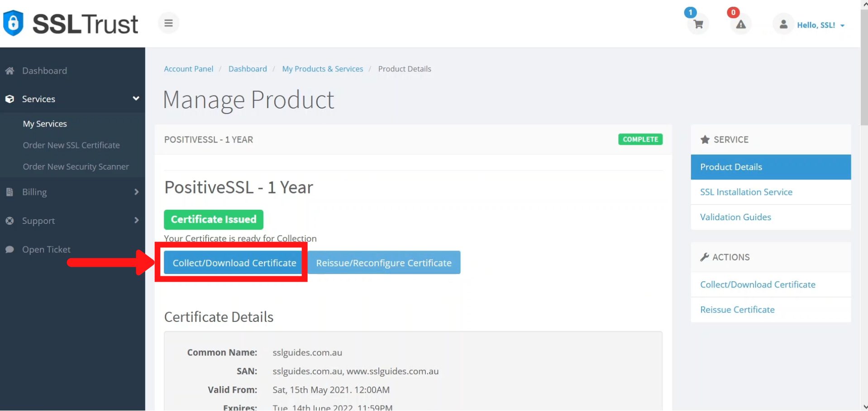This screenshot has height=411, width=868.
Task: Navigate to Account Panel breadcrumb
Action: [188, 69]
